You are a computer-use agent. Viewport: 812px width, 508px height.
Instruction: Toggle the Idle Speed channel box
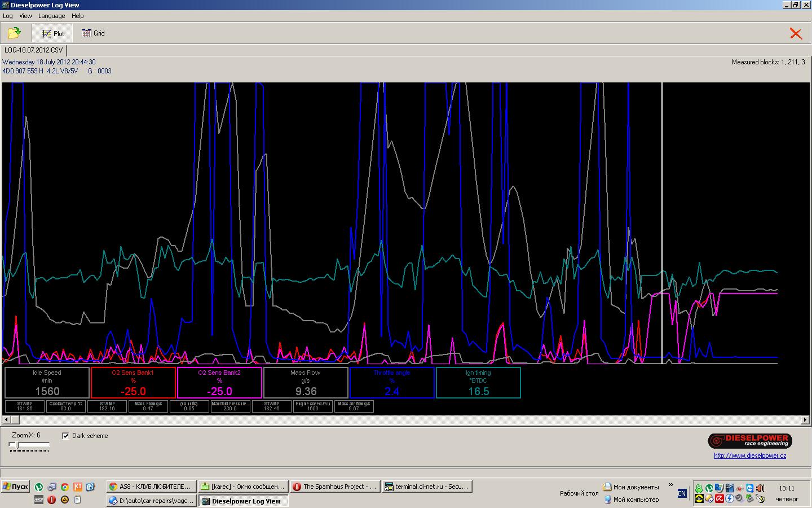(x=47, y=383)
